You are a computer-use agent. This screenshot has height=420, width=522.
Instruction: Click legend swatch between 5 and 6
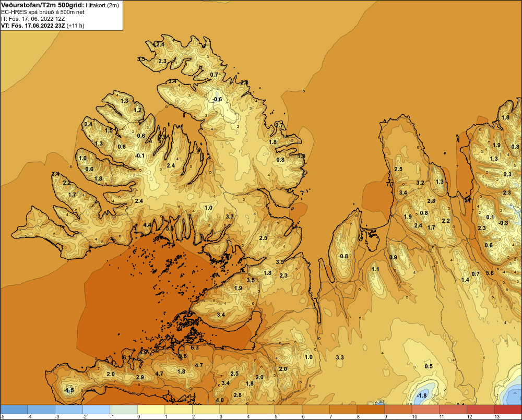[288, 409]
